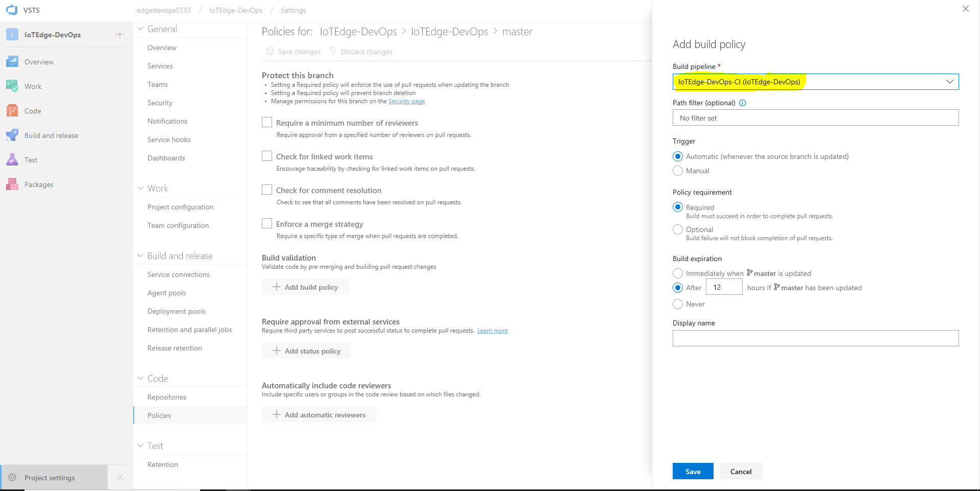Open the Build pipeline dropdown
Image resolution: width=980 pixels, height=491 pixels.
point(816,82)
